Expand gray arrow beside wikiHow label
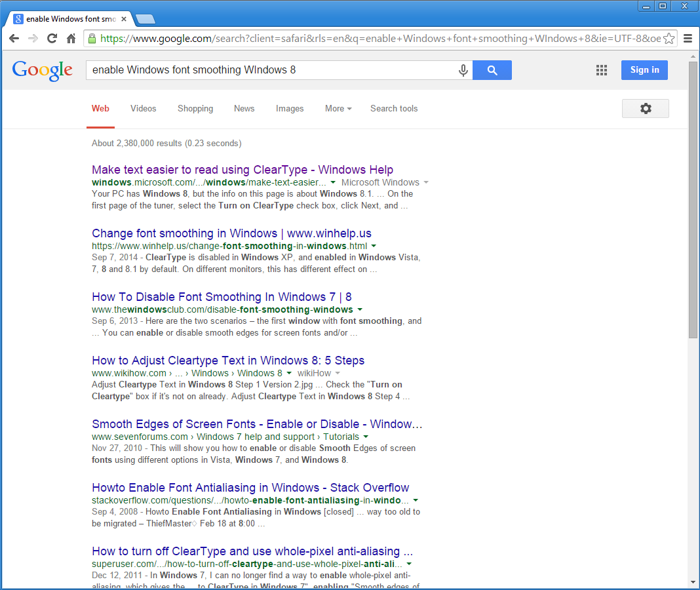The height and width of the screenshot is (590, 700). click(x=338, y=373)
